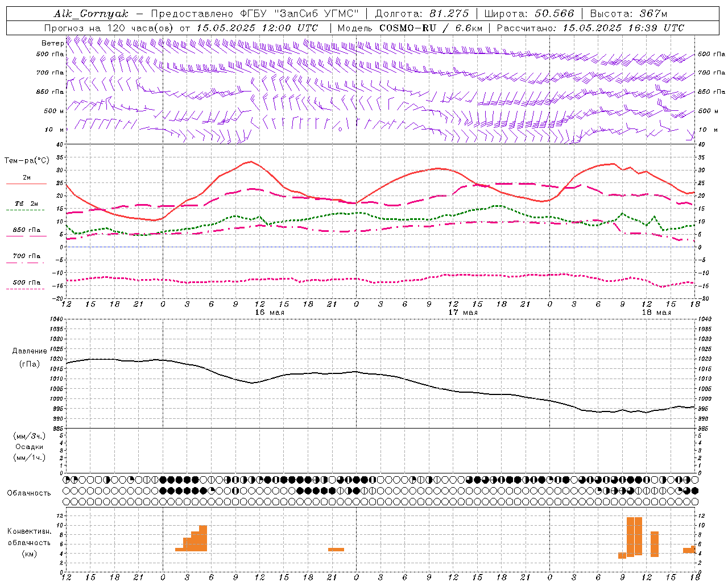
Task: Click the "Прогноз на 120 часа(ов)" forecast text
Action: (x=110, y=28)
